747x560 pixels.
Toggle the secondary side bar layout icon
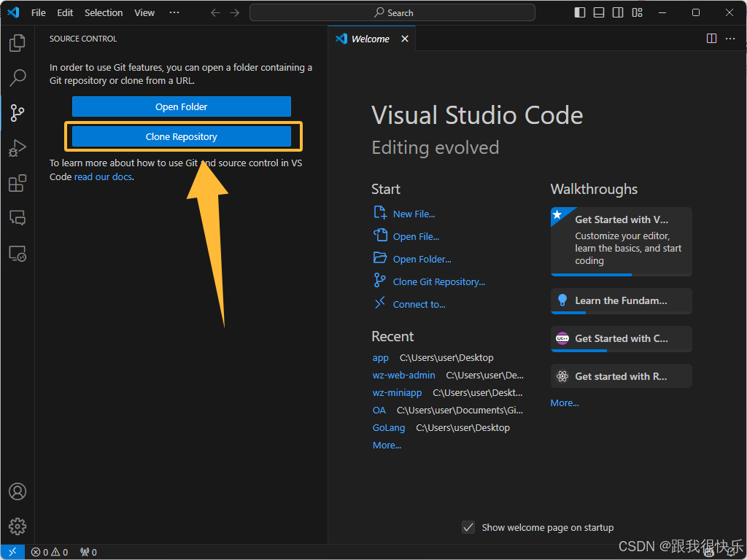618,13
